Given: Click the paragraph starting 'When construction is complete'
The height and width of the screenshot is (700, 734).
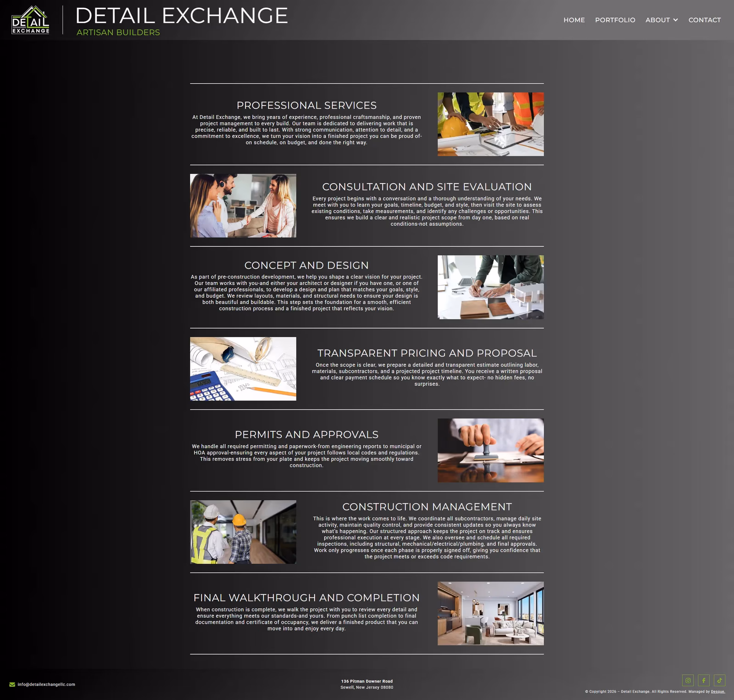Looking at the screenshot, I should [x=306, y=619].
